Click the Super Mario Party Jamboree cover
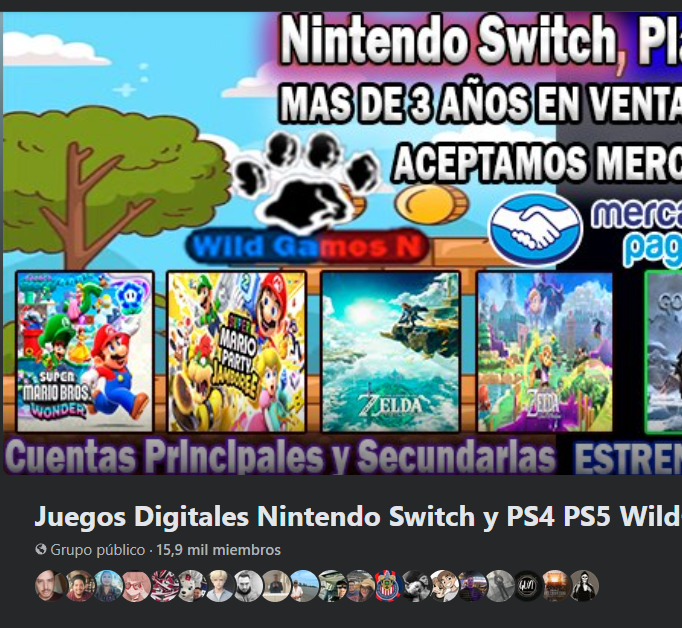This screenshot has width=682, height=628. tap(237, 352)
